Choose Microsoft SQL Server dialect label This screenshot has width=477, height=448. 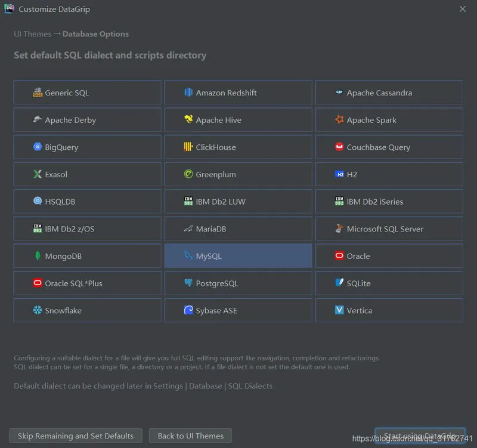click(385, 229)
